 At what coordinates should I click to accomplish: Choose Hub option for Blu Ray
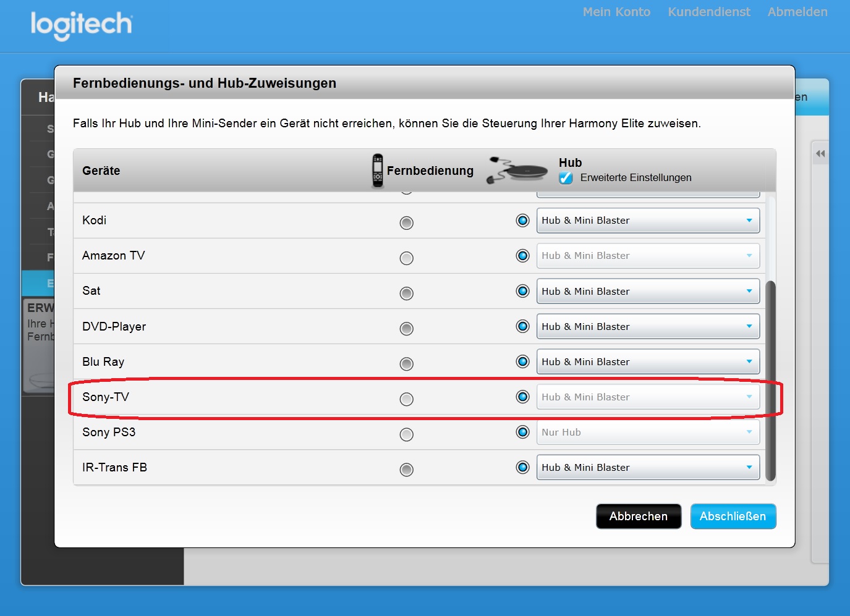tap(522, 361)
